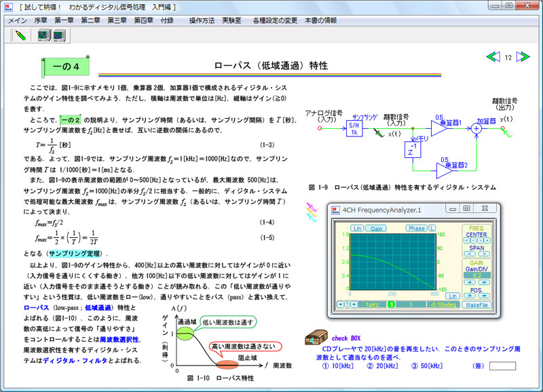Open the メイン menu

[x=18, y=20]
